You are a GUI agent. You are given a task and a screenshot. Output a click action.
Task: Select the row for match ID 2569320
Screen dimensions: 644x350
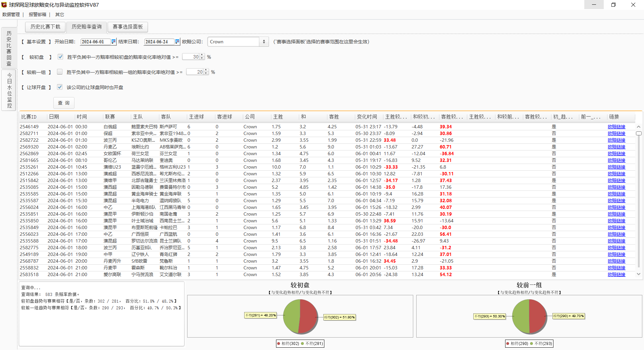coord(327,147)
